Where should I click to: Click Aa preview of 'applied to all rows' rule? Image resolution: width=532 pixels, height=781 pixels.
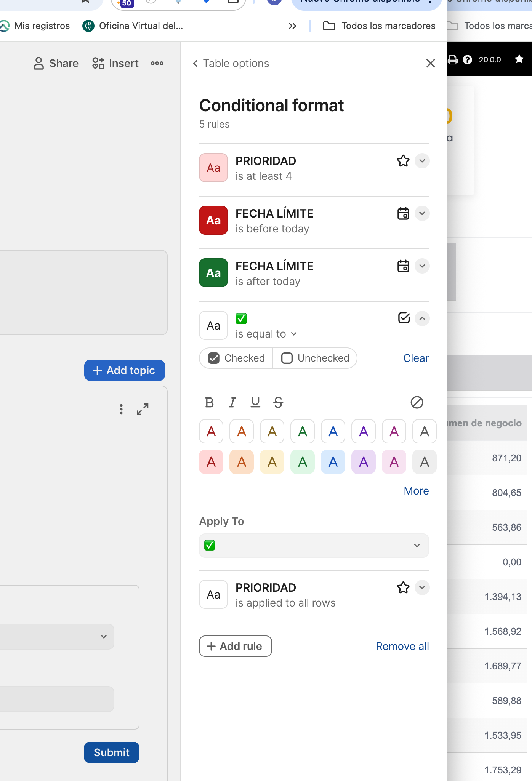pos(213,594)
